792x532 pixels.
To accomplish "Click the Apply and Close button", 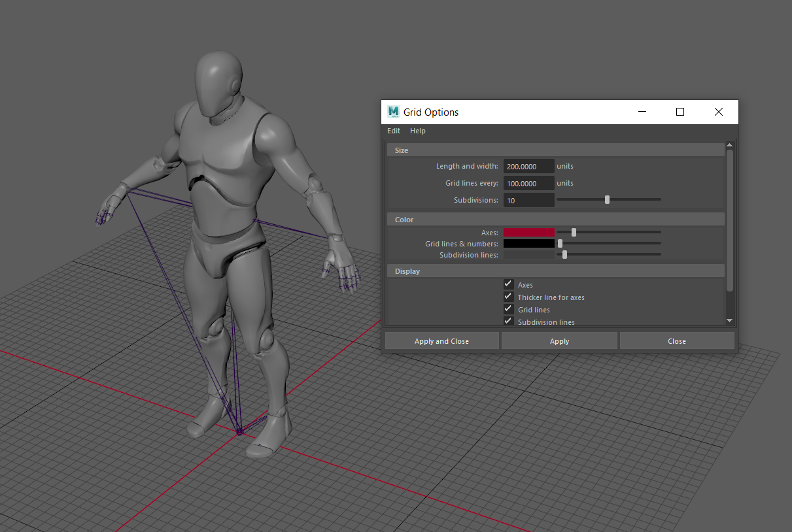I will [441, 341].
